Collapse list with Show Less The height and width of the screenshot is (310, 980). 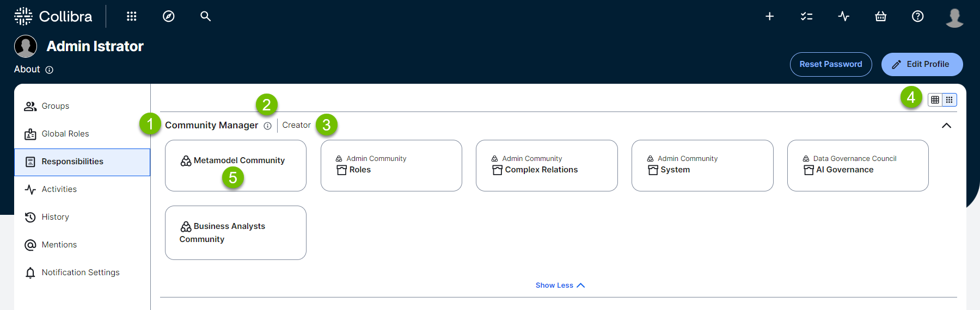560,286
